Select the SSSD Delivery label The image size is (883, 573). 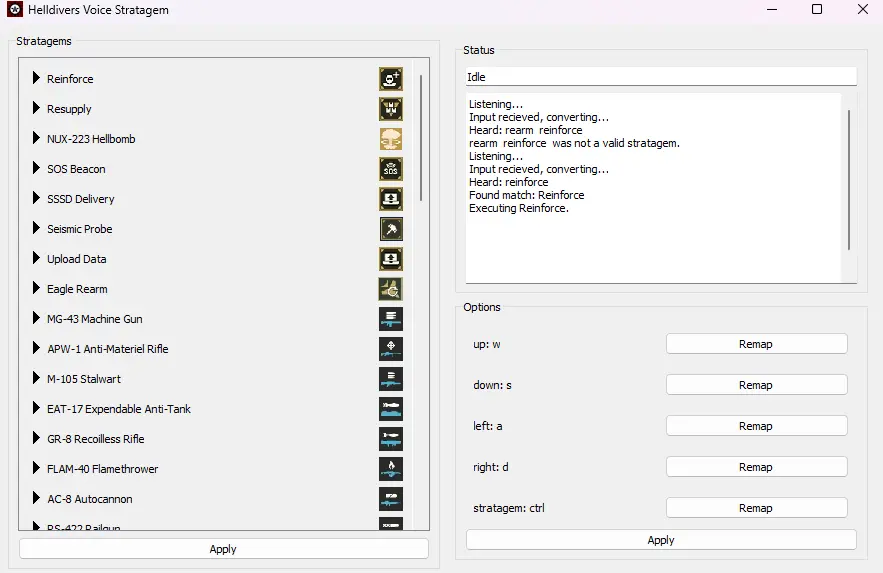[x=81, y=199]
